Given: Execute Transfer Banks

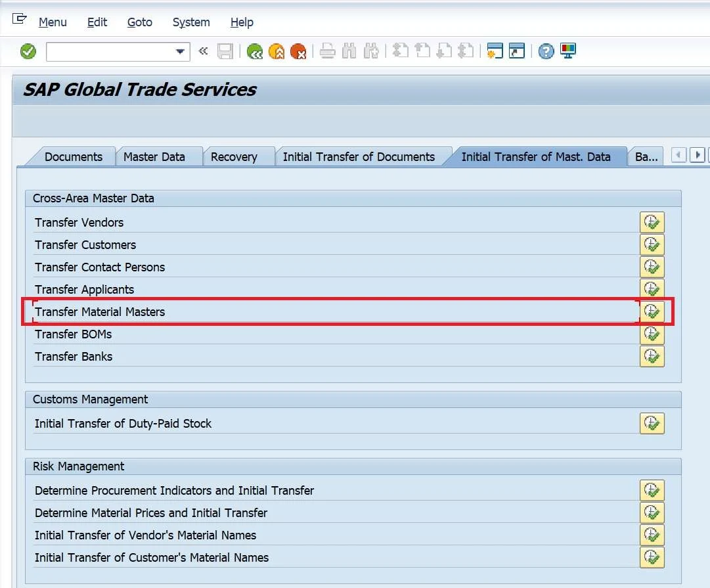Looking at the screenshot, I should pos(652,356).
